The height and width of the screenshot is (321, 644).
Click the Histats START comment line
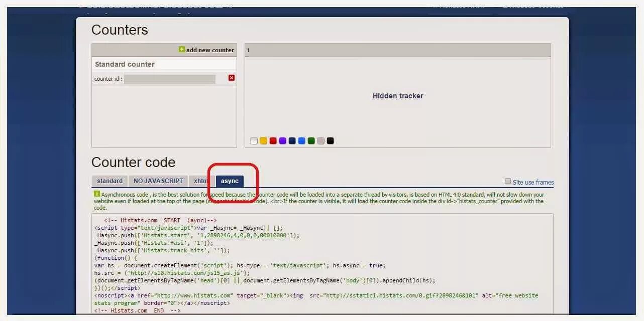click(x=160, y=220)
